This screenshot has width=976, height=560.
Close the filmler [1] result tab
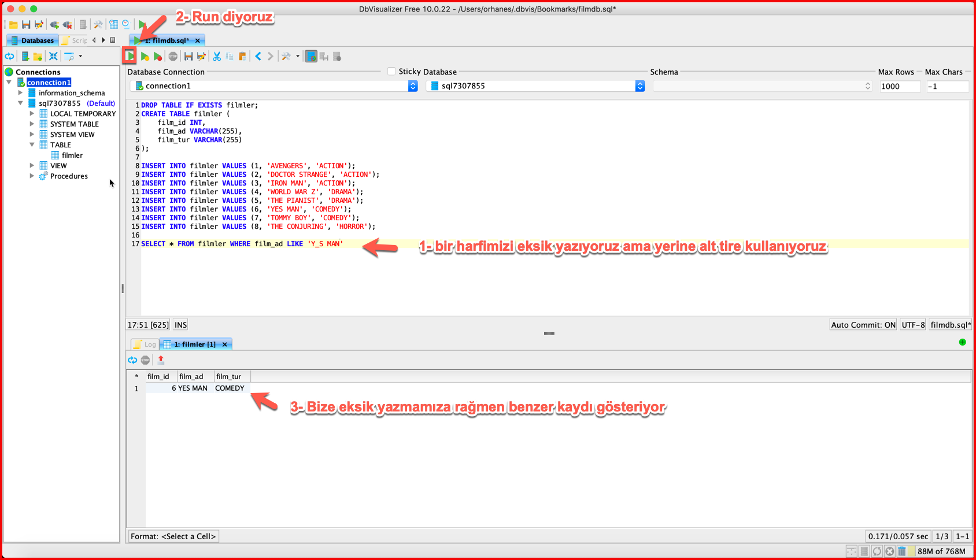[225, 344]
